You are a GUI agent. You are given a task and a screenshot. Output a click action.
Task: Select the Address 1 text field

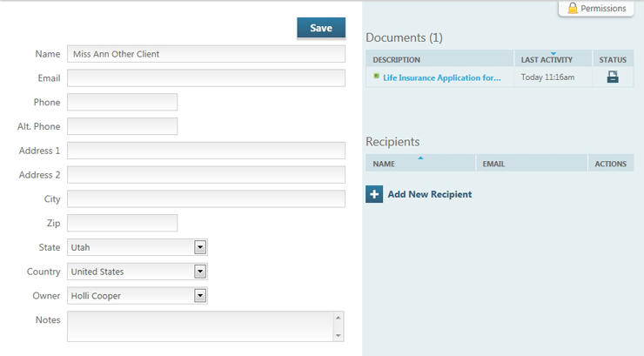[x=206, y=151]
